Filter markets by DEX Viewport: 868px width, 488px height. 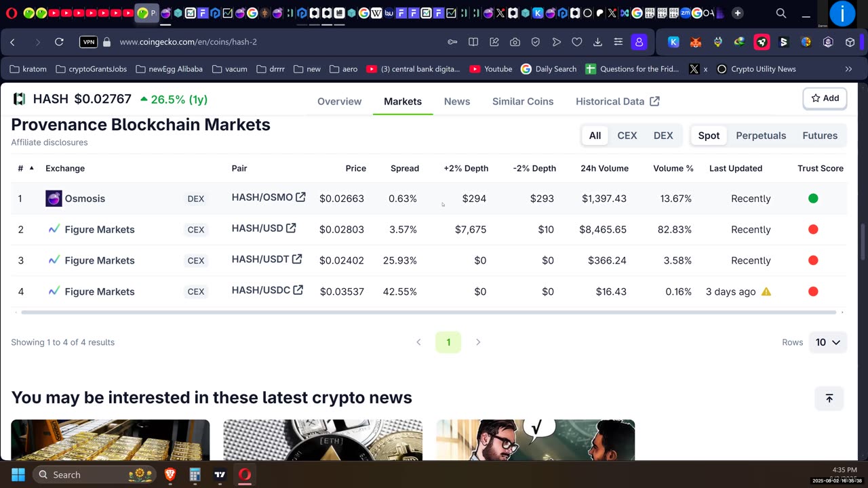[663, 136]
